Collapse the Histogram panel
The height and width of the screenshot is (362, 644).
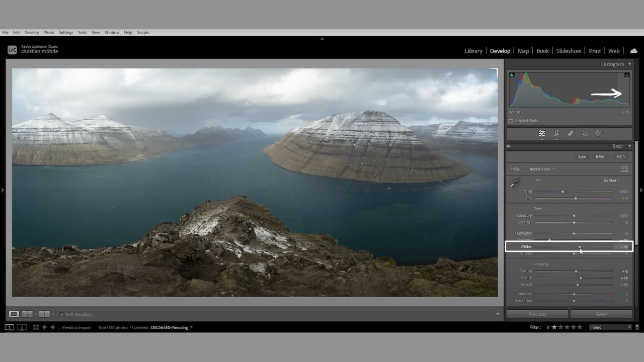[629, 64]
